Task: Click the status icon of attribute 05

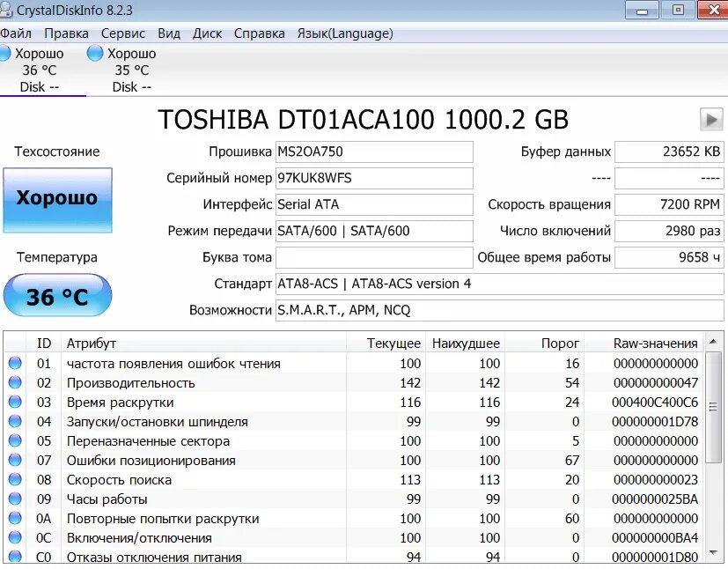Action: (15, 440)
